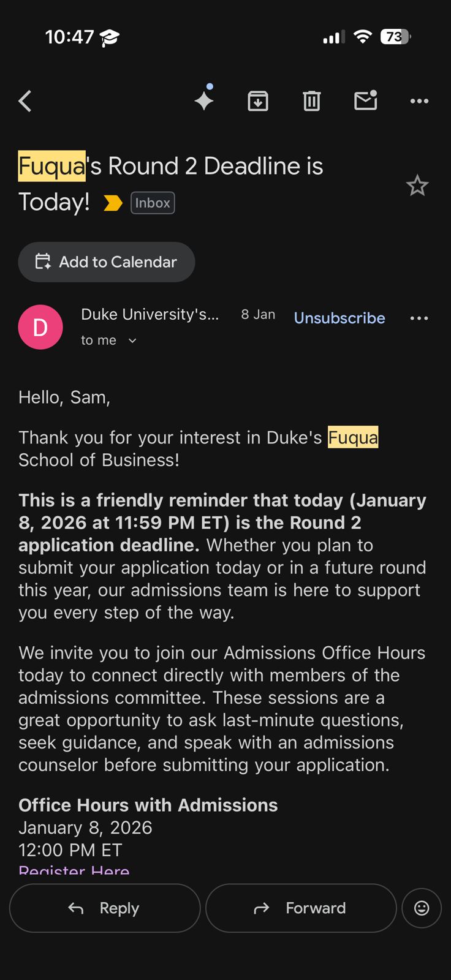This screenshot has height=980, width=451.
Task: Open the top-right more options menu
Action: coord(419,101)
